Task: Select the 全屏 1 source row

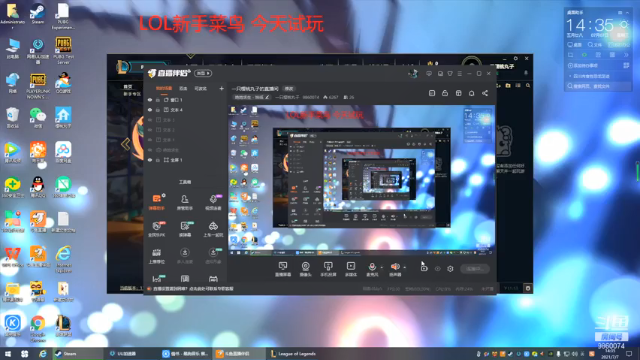Action: [186, 160]
